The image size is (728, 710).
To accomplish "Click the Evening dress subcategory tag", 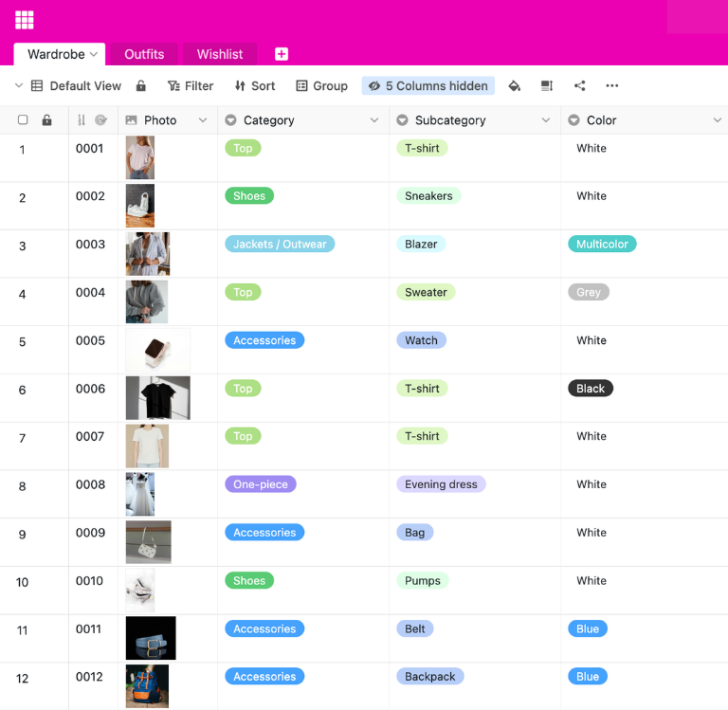I will pos(441,484).
